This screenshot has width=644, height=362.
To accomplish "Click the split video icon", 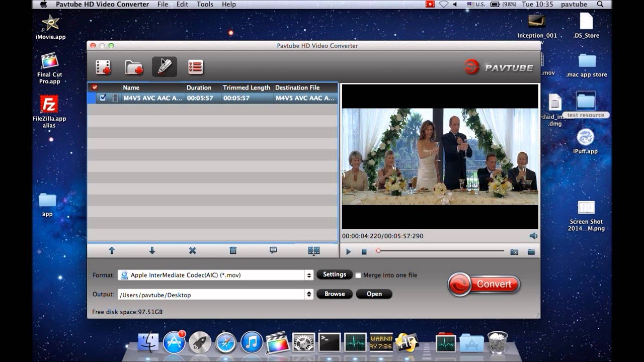I will 314,250.
